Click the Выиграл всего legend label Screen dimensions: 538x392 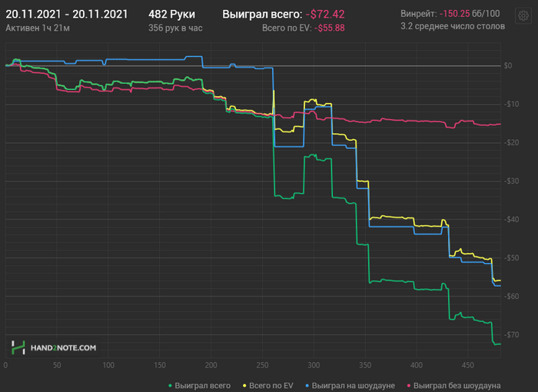pyautogui.click(x=202, y=386)
